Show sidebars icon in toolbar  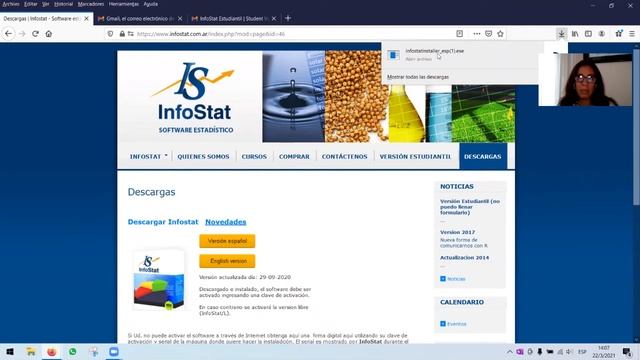pyautogui.click(x=588, y=34)
